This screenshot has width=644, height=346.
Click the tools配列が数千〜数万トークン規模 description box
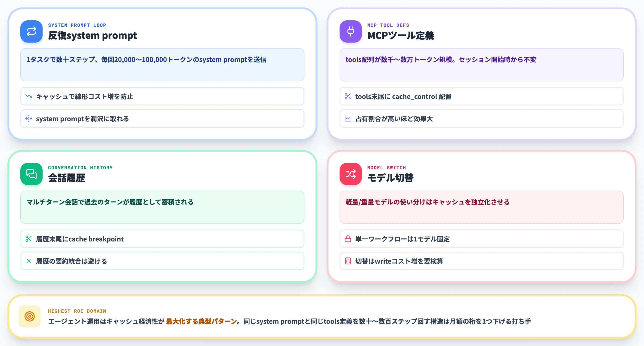482,65
